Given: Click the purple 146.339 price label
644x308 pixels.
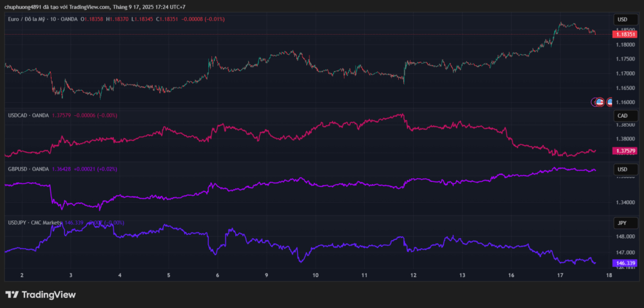Looking at the screenshot, I should tap(624, 263).
